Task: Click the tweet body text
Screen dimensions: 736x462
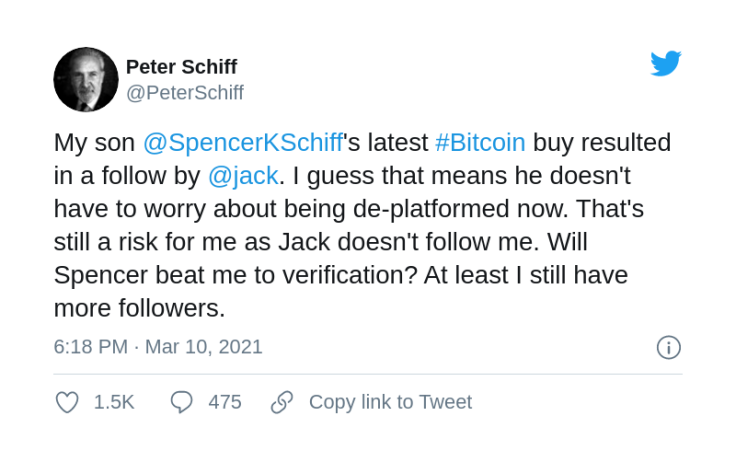Action: 362,225
